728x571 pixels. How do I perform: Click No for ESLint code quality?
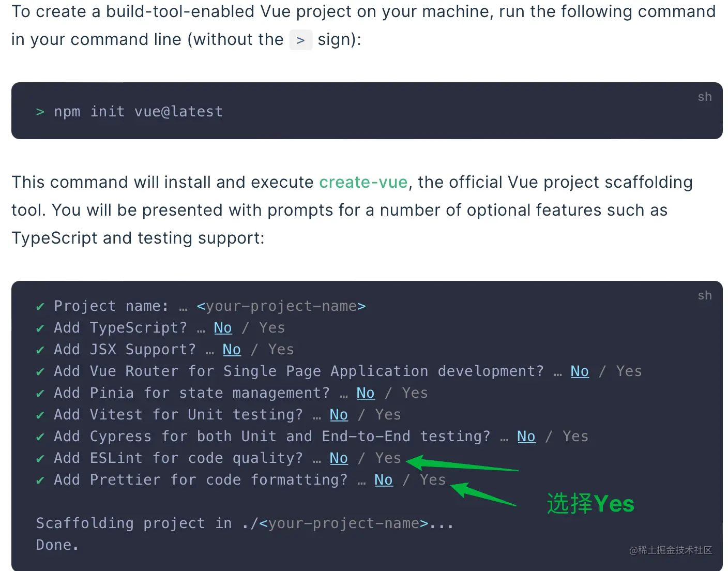point(339,458)
